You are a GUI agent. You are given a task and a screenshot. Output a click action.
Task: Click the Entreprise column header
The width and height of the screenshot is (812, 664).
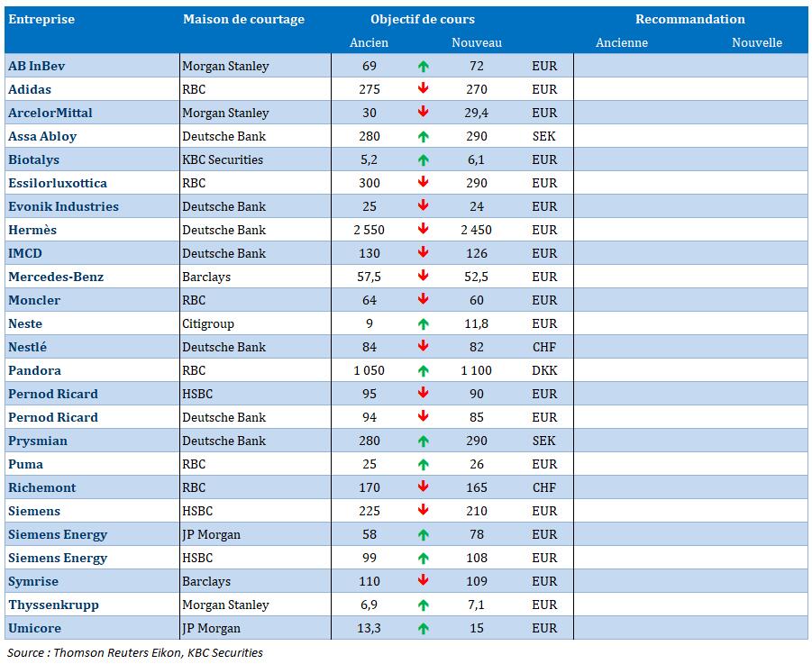(41, 19)
